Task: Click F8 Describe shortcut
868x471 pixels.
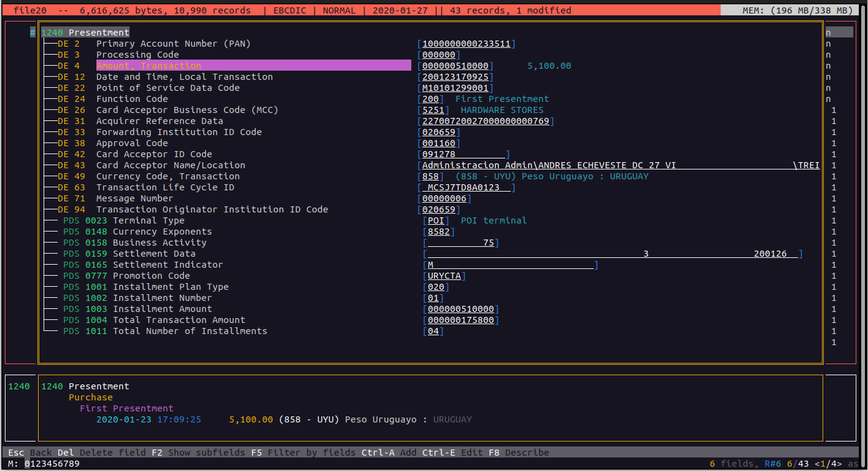Action: point(518,453)
